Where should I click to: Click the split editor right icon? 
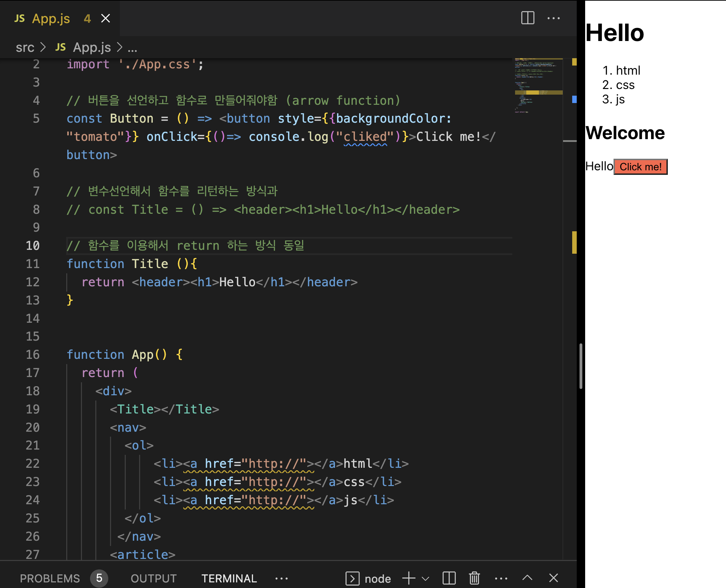click(527, 18)
